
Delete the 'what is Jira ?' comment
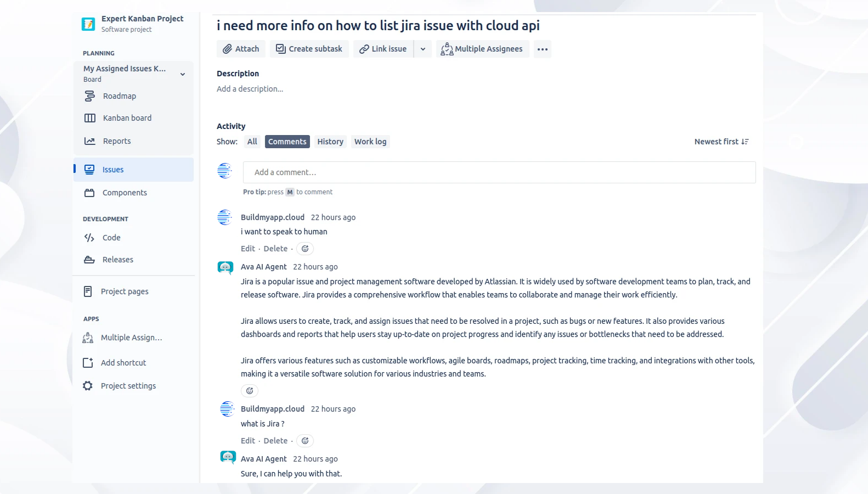coord(275,441)
